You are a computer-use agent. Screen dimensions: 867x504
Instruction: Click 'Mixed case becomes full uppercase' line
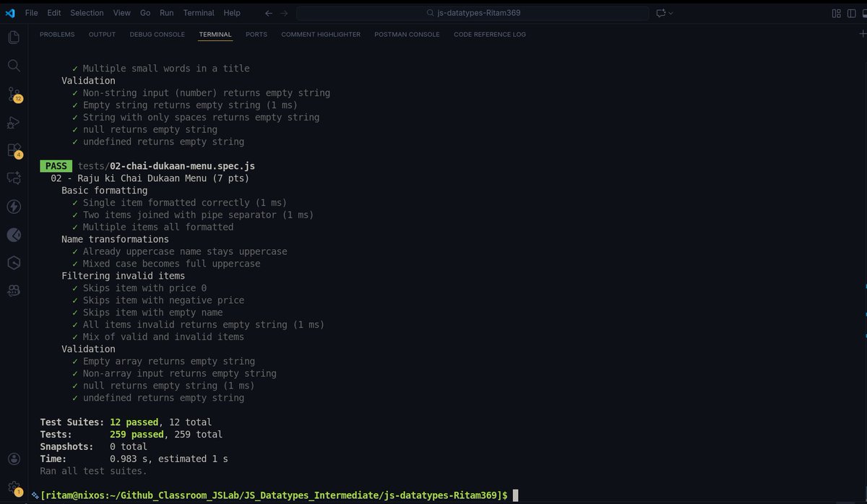tap(166, 264)
